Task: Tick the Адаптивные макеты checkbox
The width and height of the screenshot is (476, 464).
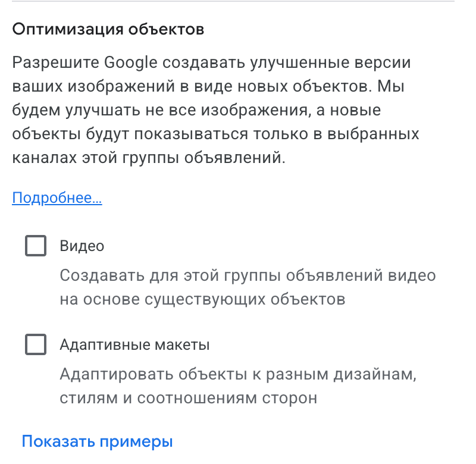Action: tap(36, 344)
